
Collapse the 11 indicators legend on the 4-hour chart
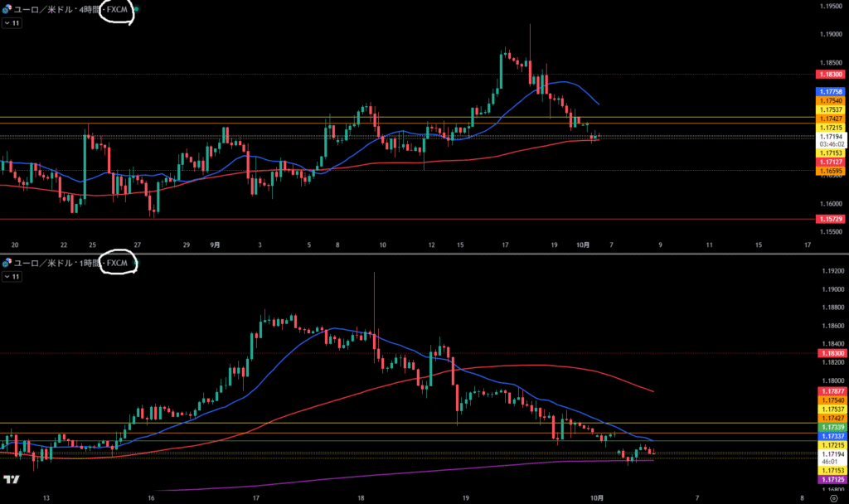point(12,23)
